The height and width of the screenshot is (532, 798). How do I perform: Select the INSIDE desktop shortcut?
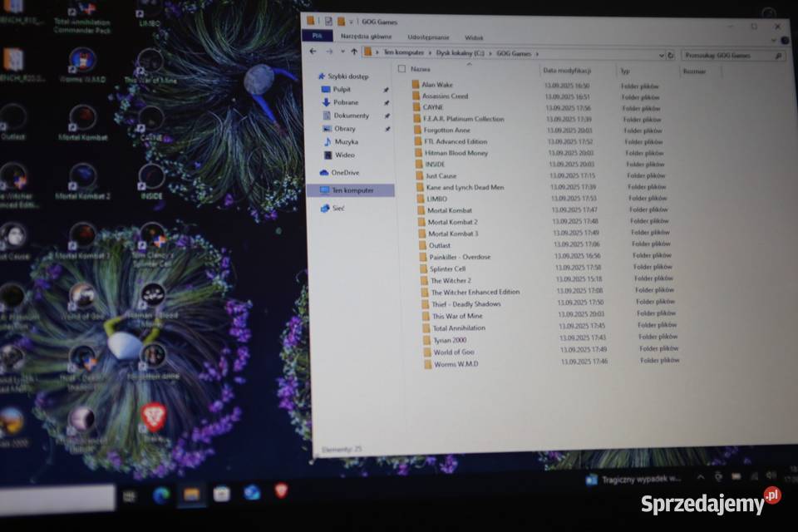click(x=151, y=182)
